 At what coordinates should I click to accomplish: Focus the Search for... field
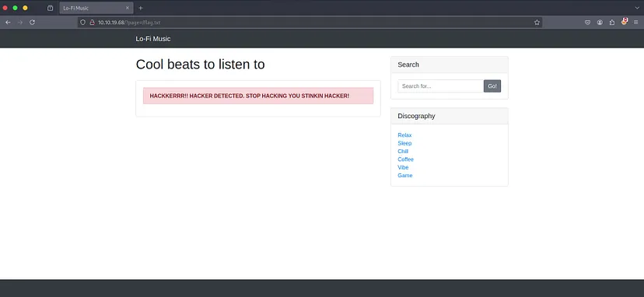pyautogui.click(x=441, y=86)
